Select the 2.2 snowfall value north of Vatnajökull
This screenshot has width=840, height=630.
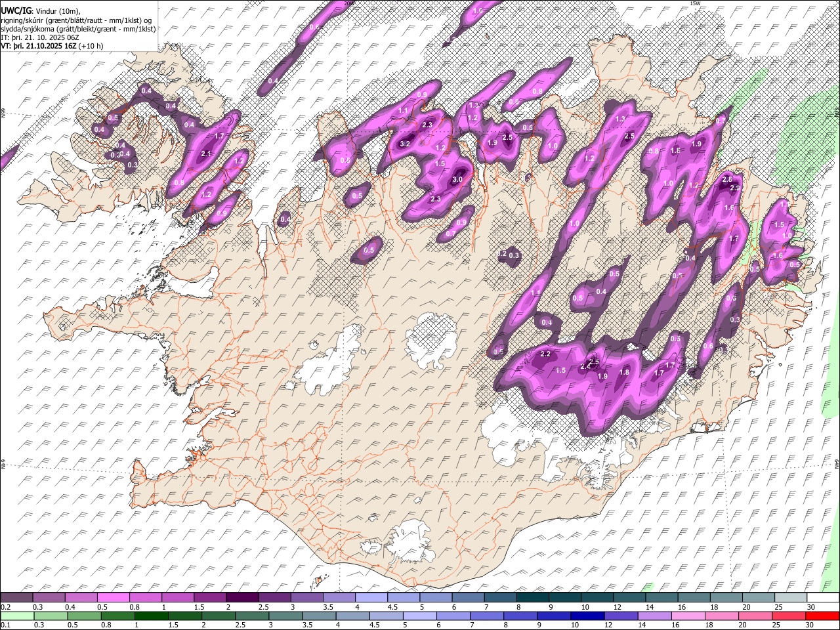[545, 354]
